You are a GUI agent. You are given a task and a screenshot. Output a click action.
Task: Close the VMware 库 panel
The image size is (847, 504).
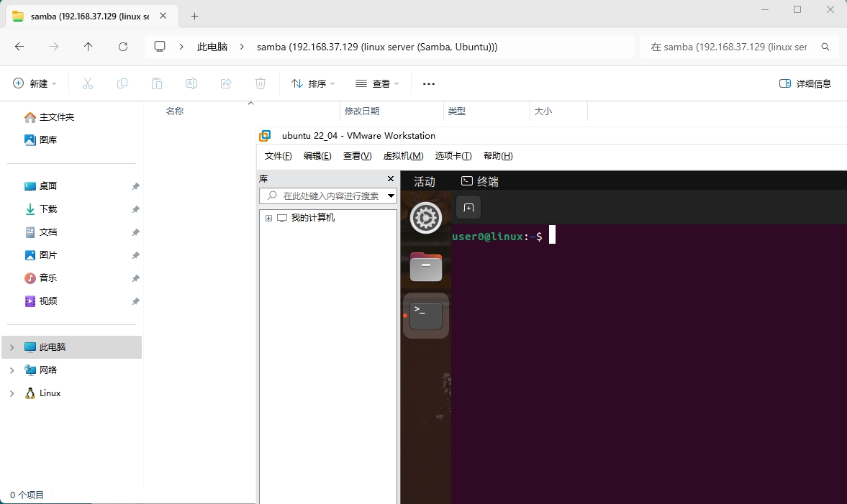click(x=391, y=178)
